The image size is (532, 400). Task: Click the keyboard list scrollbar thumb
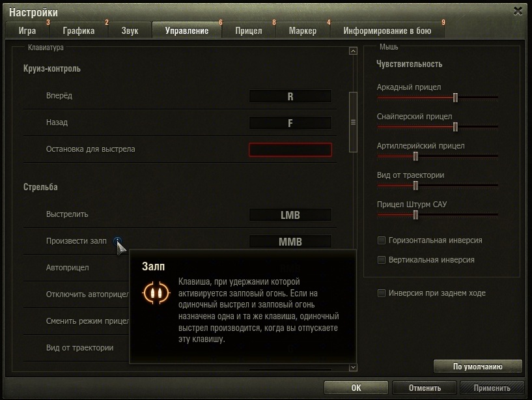(x=353, y=122)
